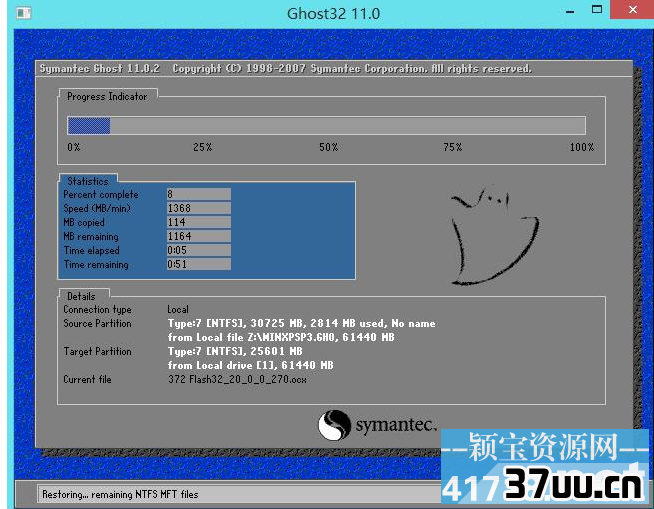The image size is (654, 509).
Task: Click the Speed (MB/min) label
Action: 97,208
